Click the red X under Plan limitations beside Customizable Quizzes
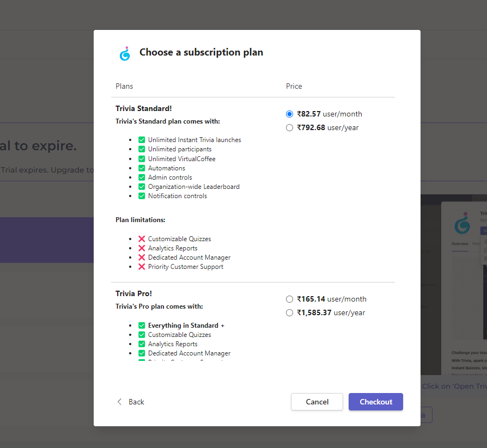Viewport: 487px width, 448px height. (x=142, y=239)
